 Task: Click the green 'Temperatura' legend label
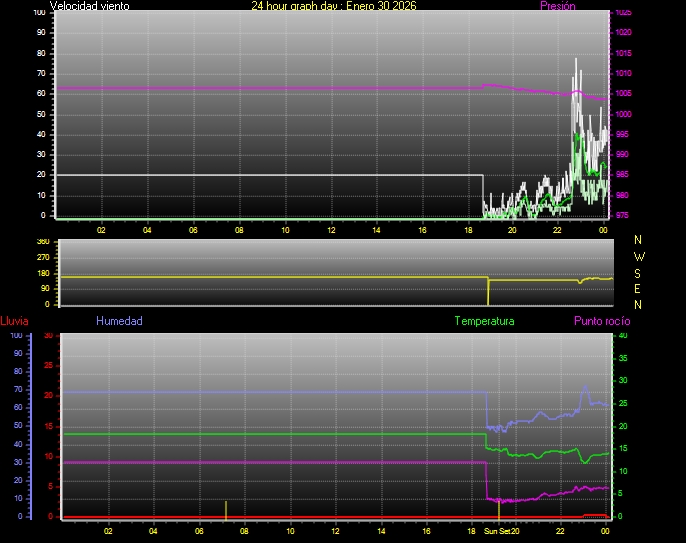(x=484, y=321)
